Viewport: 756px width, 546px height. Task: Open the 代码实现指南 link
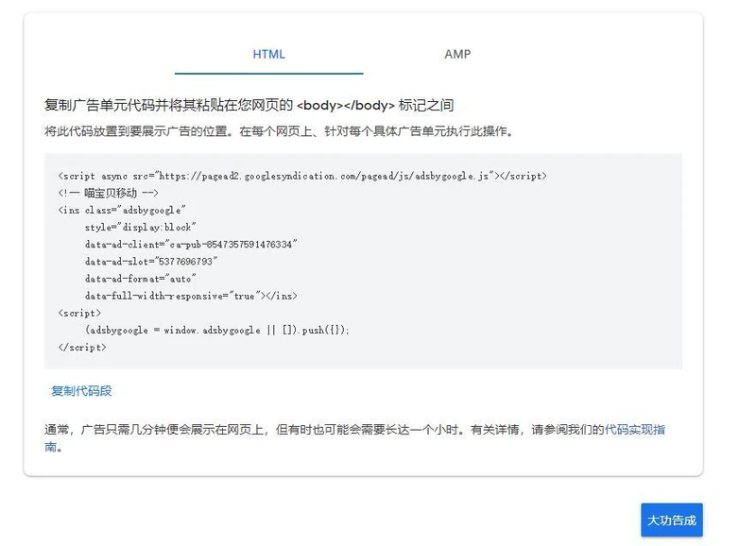pyautogui.click(x=634, y=430)
